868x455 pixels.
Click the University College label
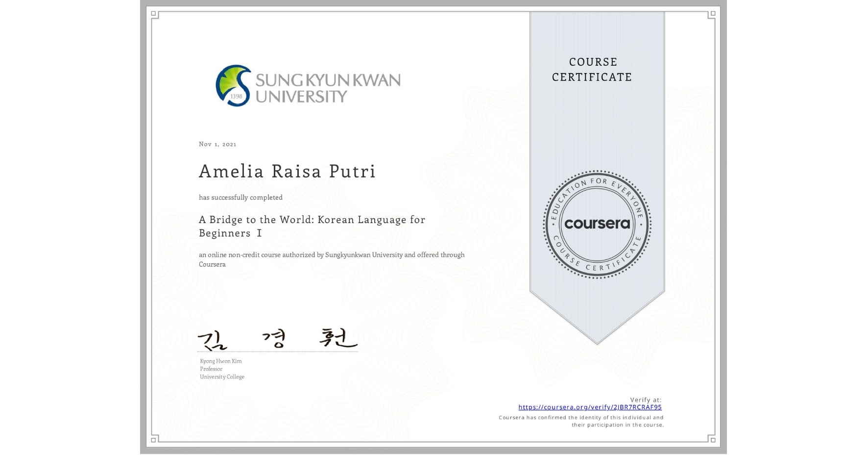221,377
